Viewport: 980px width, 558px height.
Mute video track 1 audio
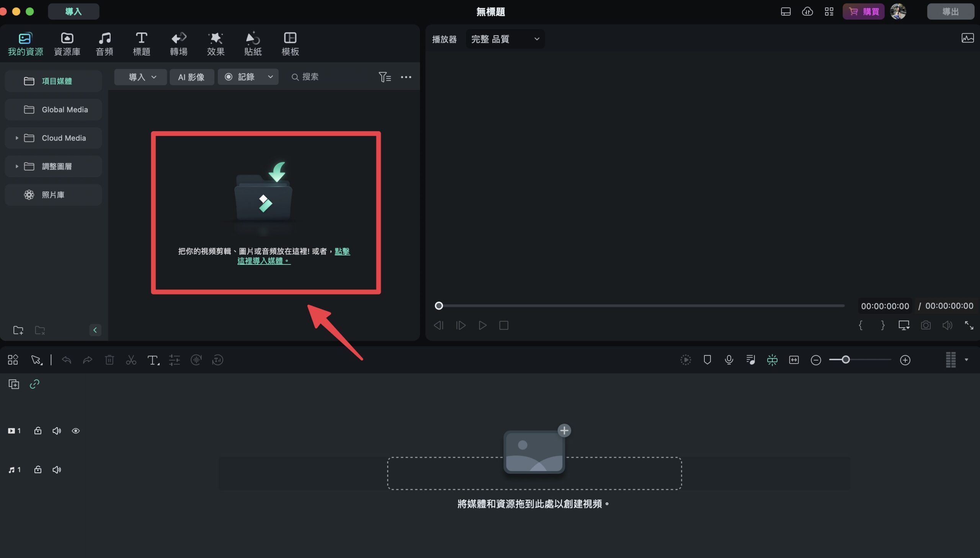tap(56, 431)
